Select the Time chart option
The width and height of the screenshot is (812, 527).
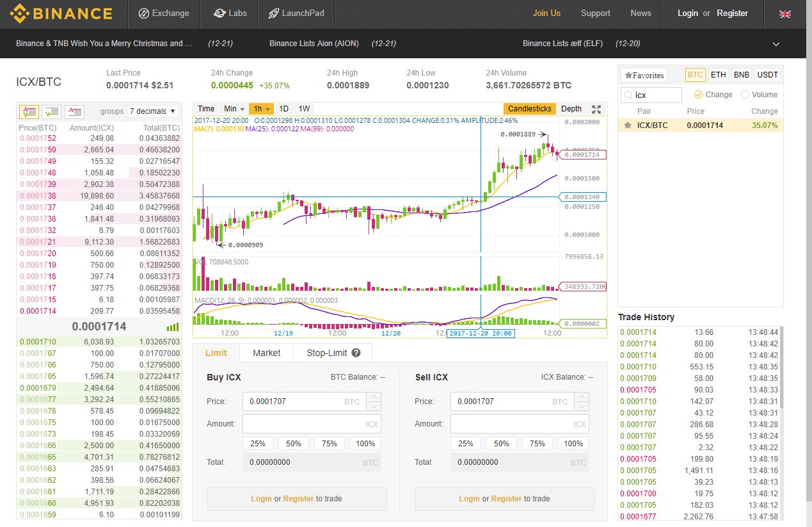206,109
